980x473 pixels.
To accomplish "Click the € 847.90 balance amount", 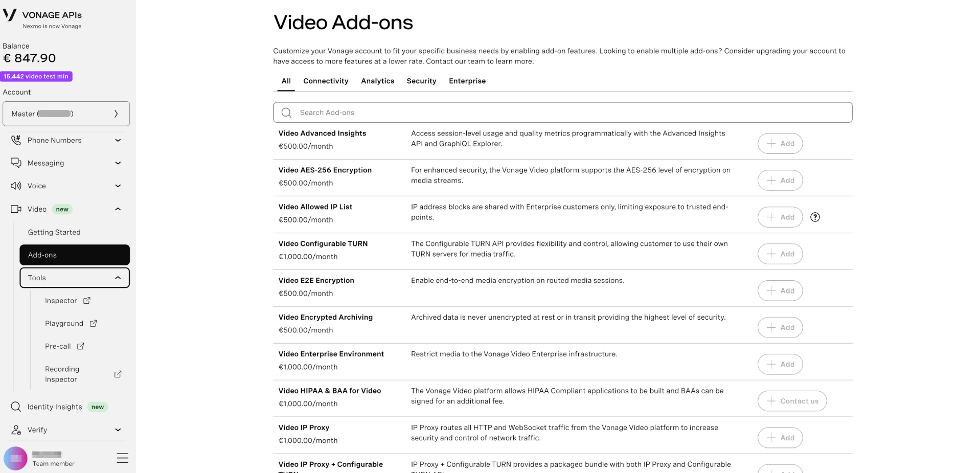I will click(x=29, y=58).
